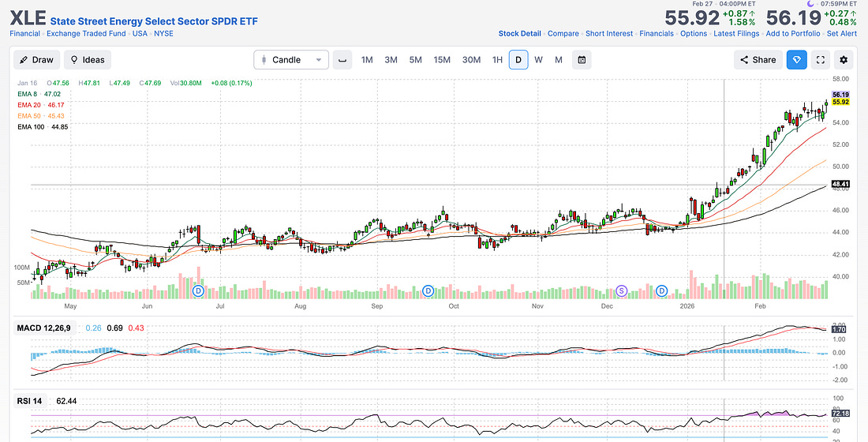The height and width of the screenshot is (442, 868).
Task: Open the Draw tools button
Action: 36,60
